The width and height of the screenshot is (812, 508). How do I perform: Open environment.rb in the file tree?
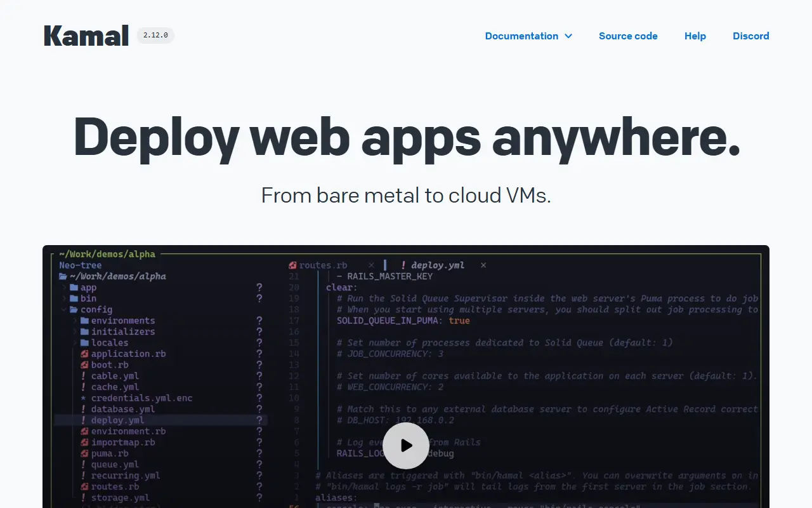(x=123, y=431)
